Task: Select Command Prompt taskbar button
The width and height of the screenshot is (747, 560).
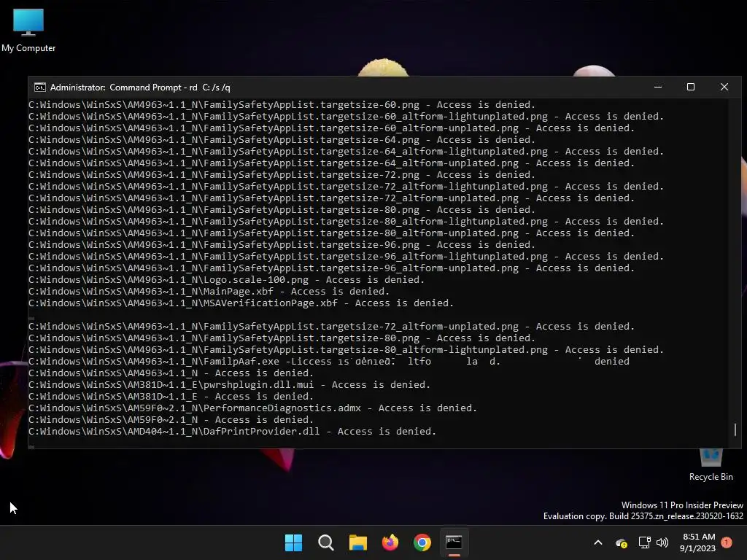Action: click(454, 542)
